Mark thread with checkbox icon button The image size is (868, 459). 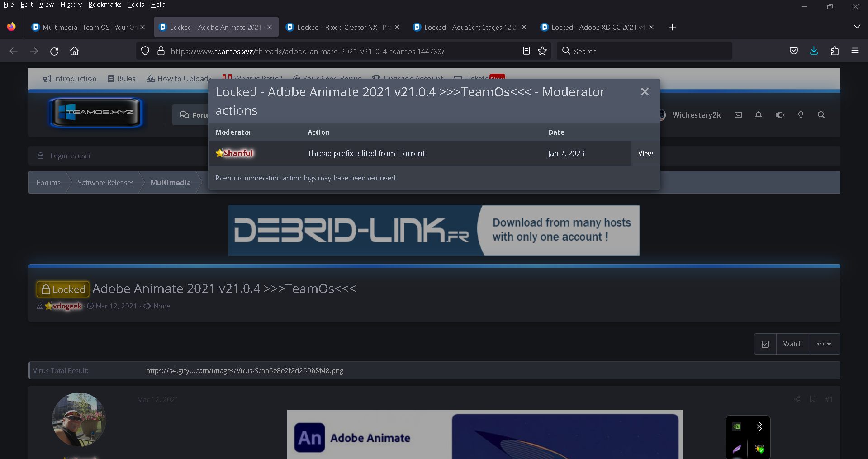coord(765,344)
